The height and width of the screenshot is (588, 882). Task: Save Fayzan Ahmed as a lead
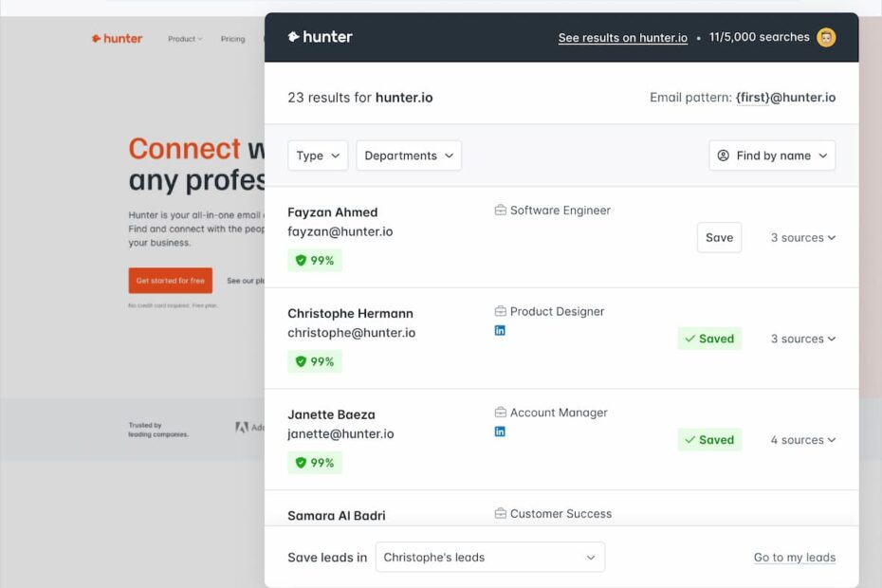719,237
